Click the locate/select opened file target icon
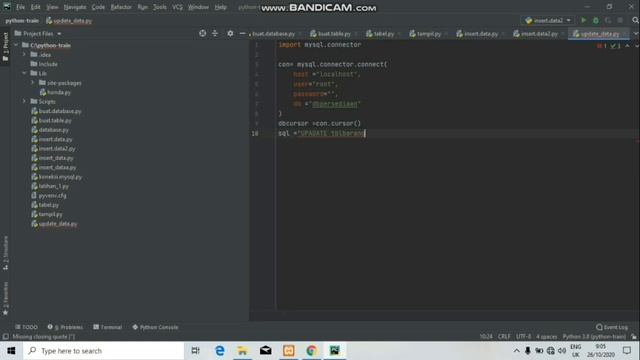 [x=202, y=33]
